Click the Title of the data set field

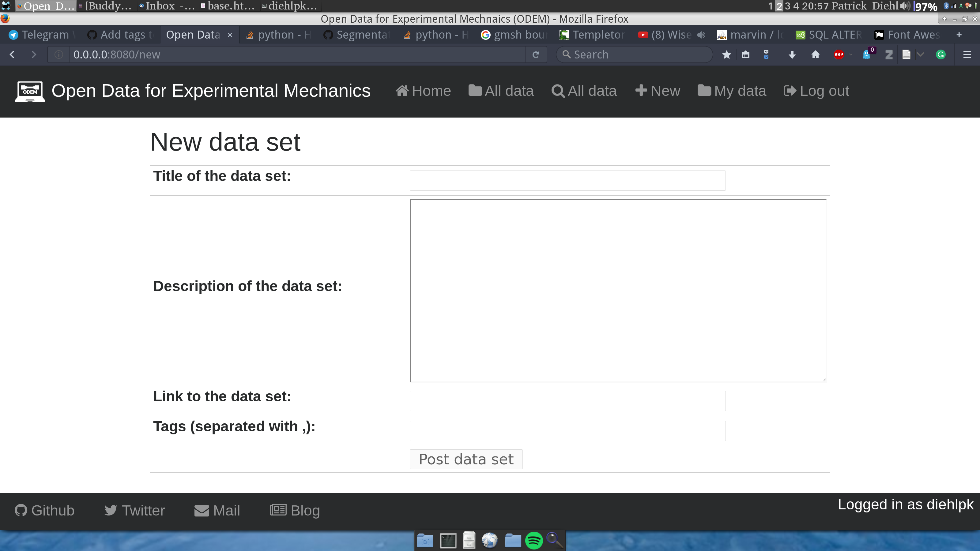click(x=567, y=180)
